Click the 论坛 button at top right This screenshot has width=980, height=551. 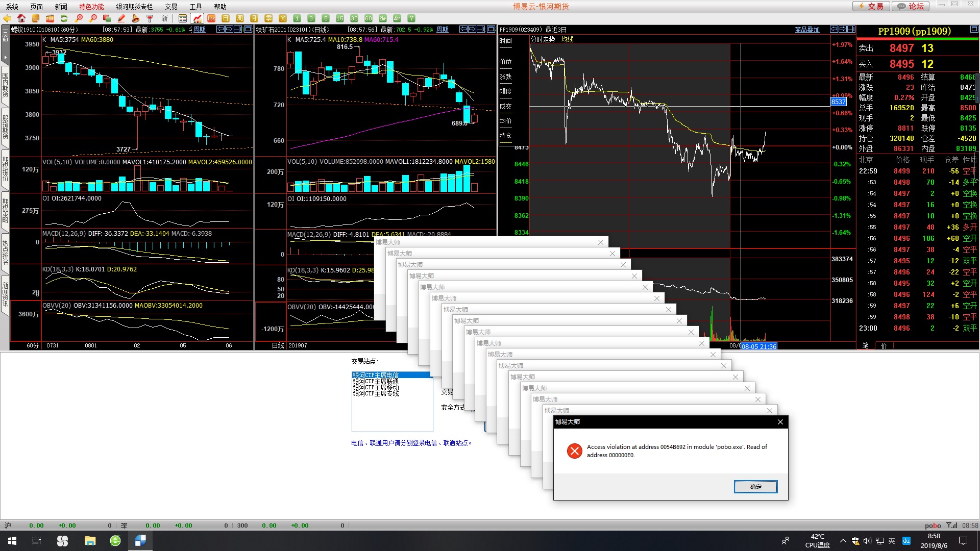[911, 6]
